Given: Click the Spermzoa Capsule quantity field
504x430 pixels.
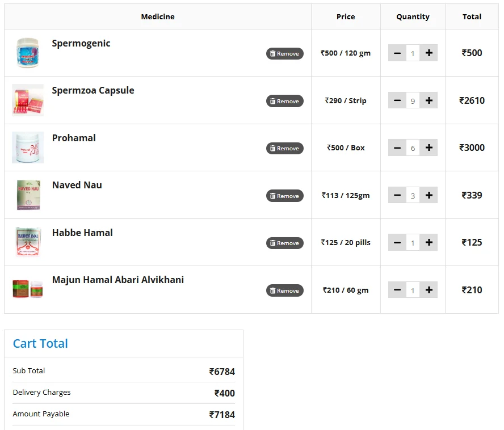Looking at the screenshot, I should (413, 101).
